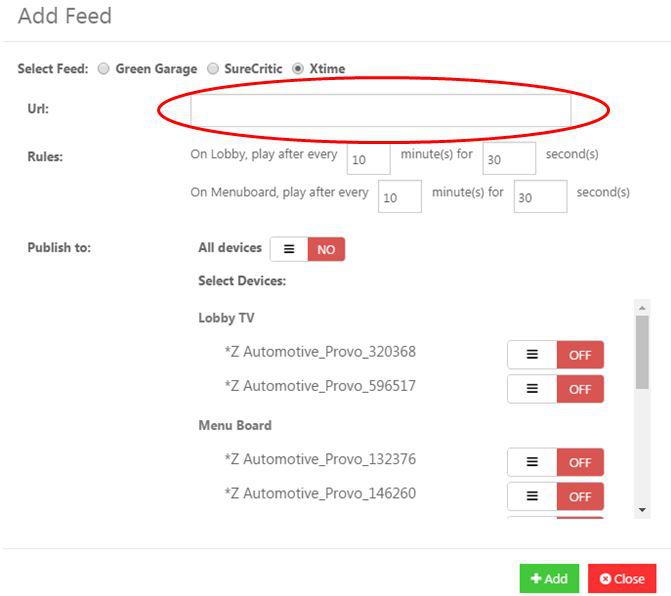Viewport: 671px width, 596px height.
Task: Click the Lobby seconds input field
Action: click(x=509, y=159)
